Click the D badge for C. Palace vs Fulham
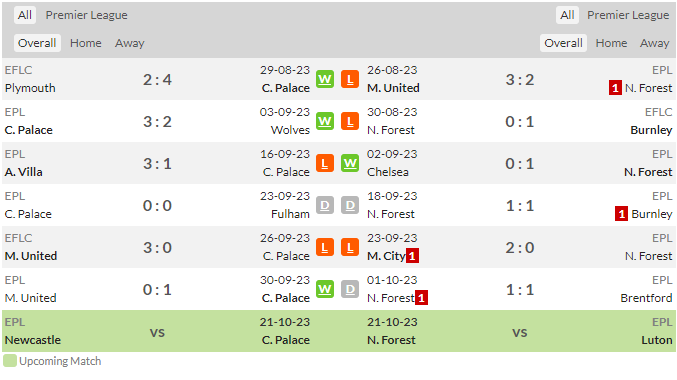Screen dimensions: 677x380 coord(325,206)
